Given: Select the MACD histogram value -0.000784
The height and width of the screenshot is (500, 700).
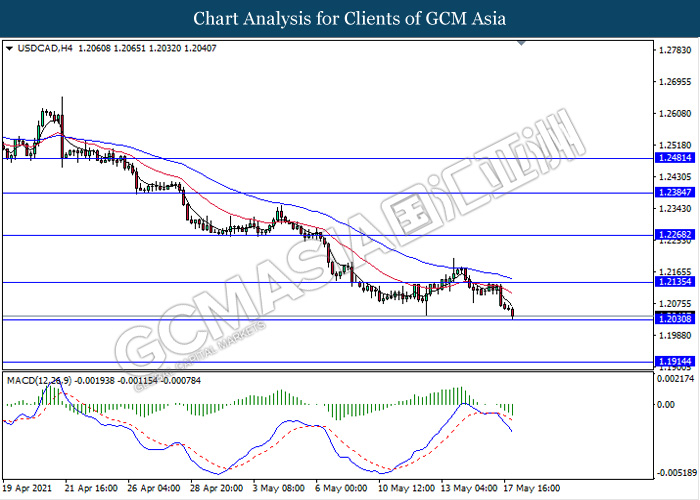Looking at the screenshot, I should click(180, 381).
